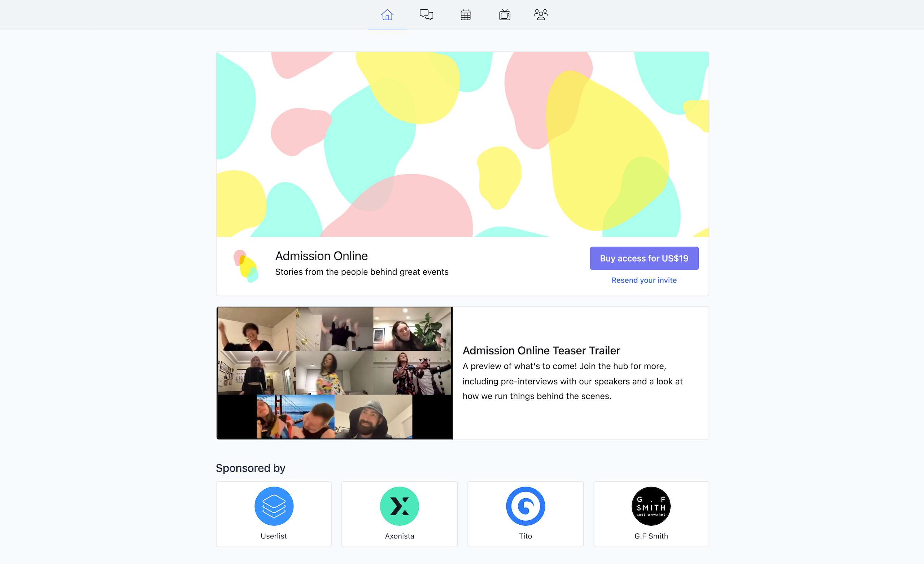The image size is (924, 564).
Task: Select the Userlist sponsor name label
Action: click(274, 536)
